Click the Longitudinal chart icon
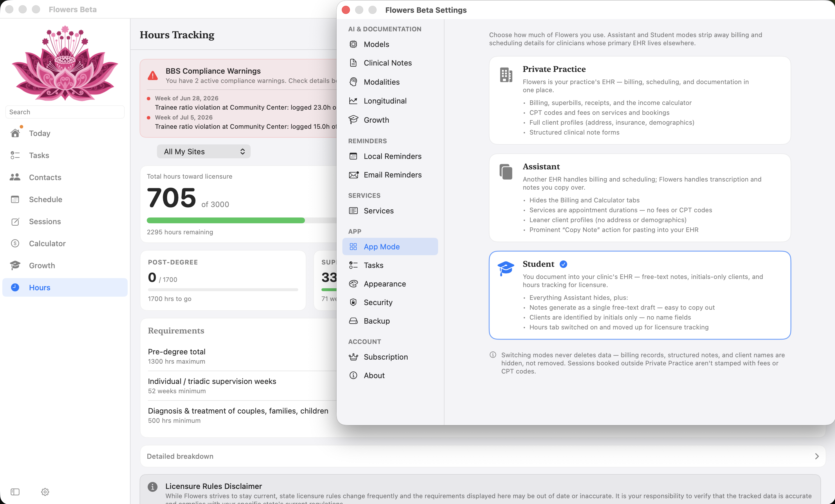The image size is (835, 504). click(353, 101)
